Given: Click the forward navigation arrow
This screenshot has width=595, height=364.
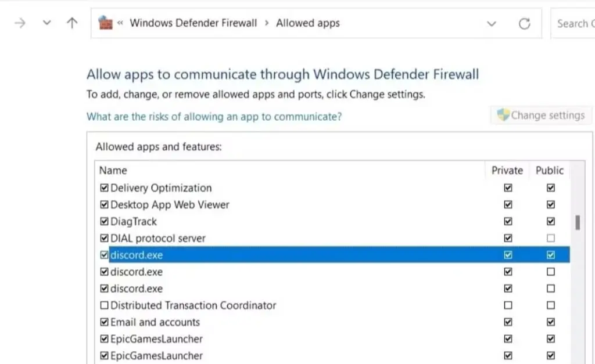Looking at the screenshot, I should tap(20, 23).
